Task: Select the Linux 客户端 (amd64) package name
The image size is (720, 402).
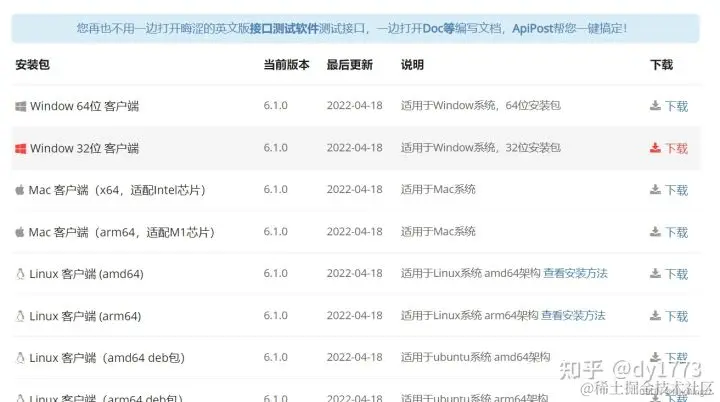Action: [x=86, y=274]
